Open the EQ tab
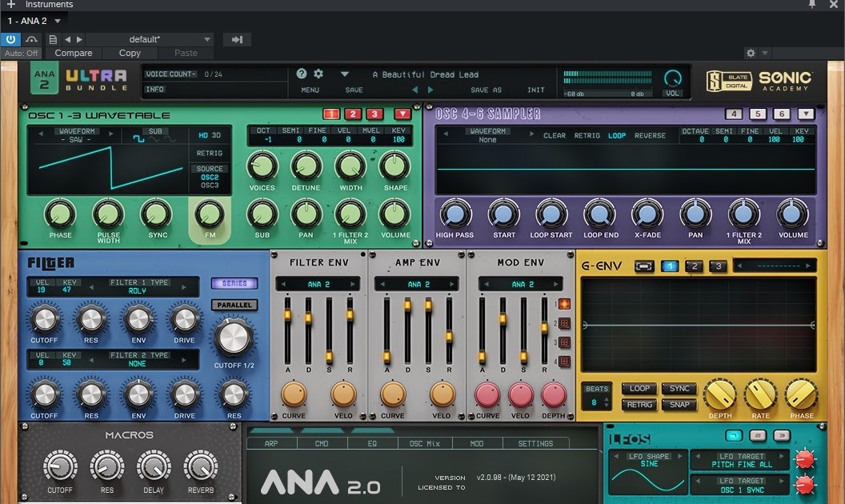Screen dimensions: 845x504 point(372,443)
